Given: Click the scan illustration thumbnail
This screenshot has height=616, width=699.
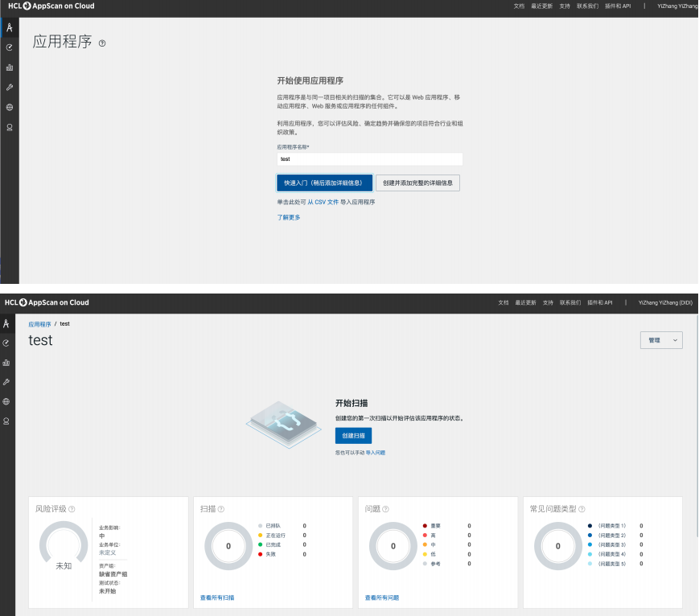Looking at the screenshot, I should pos(284,424).
